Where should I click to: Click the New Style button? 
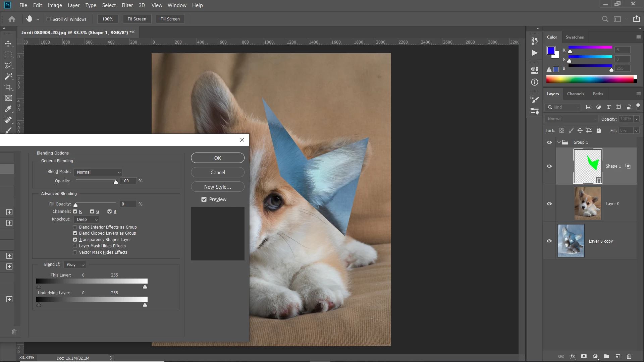coord(217,187)
